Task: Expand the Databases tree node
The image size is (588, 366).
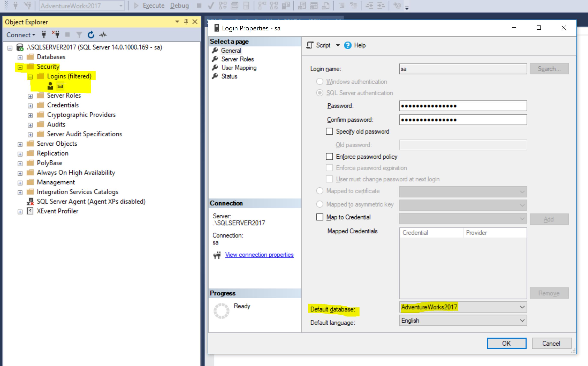Action: click(20, 58)
